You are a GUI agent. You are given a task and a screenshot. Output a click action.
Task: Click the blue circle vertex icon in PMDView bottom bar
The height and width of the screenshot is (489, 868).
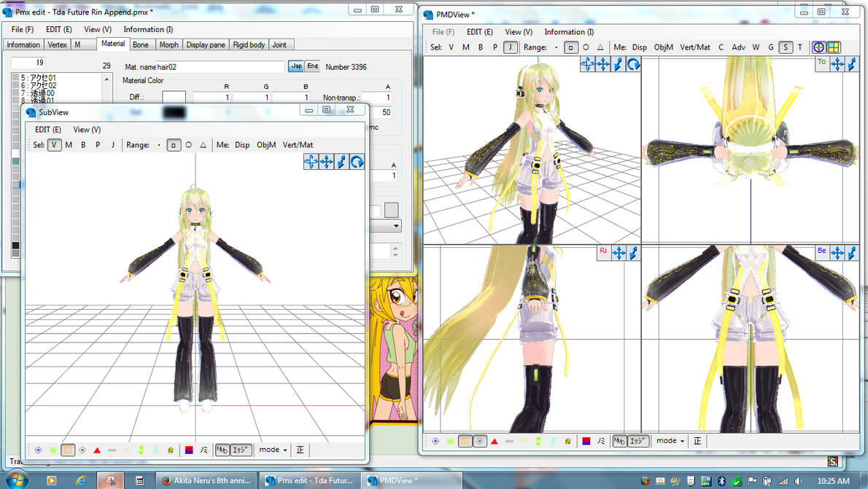pyautogui.click(x=435, y=441)
